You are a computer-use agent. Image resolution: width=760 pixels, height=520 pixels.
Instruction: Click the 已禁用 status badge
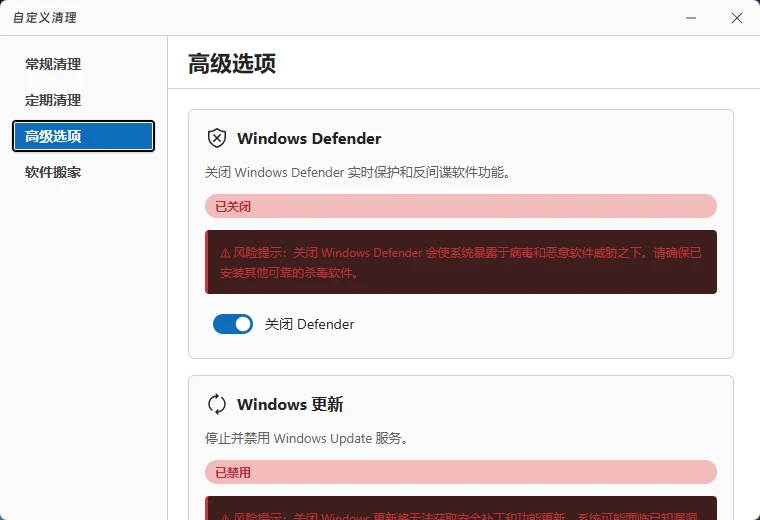[x=460, y=472]
